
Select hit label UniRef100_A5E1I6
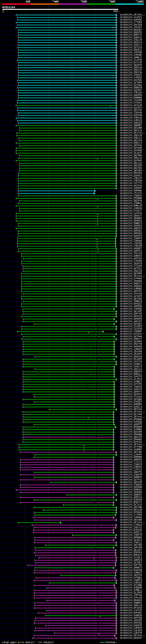[x=131, y=158]
